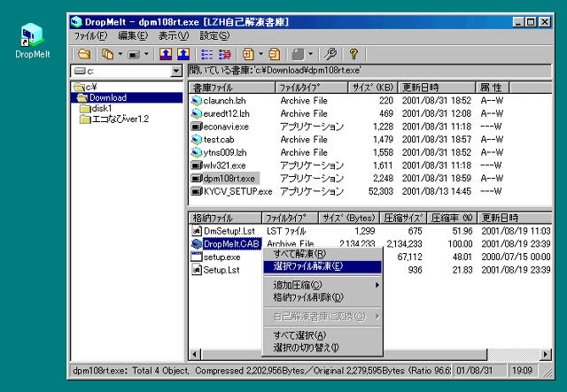Viewport: 567px width, 392px height.
Task: Select the file name KYCV_SETUP.exe
Action: click(237, 191)
